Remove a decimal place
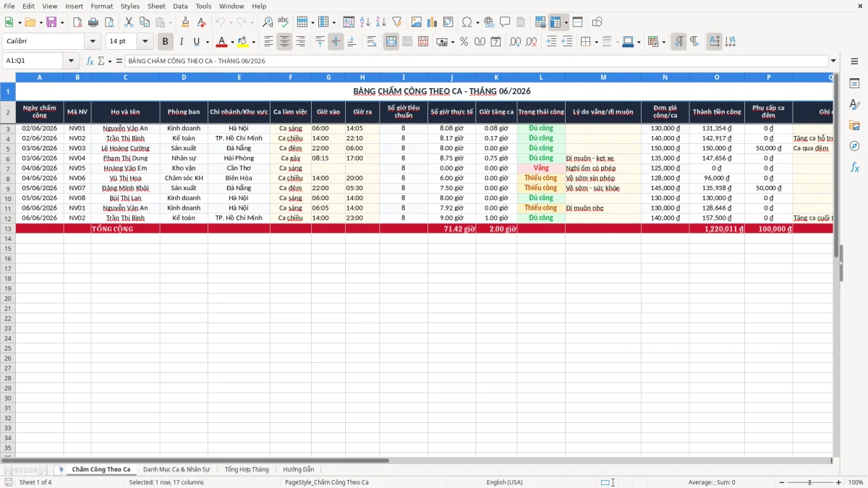 click(531, 42)
